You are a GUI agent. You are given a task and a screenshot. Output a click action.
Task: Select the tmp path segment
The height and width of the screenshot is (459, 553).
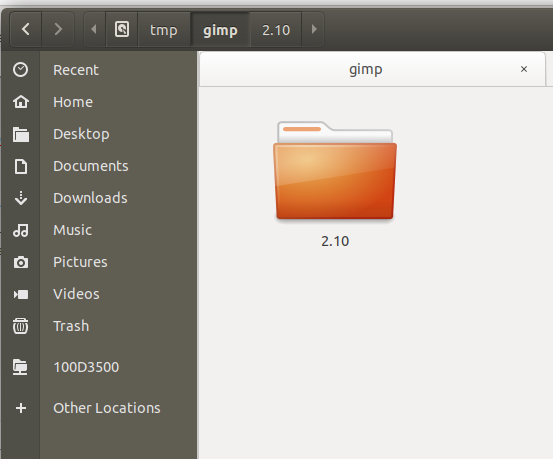click(x=164, y=29)
